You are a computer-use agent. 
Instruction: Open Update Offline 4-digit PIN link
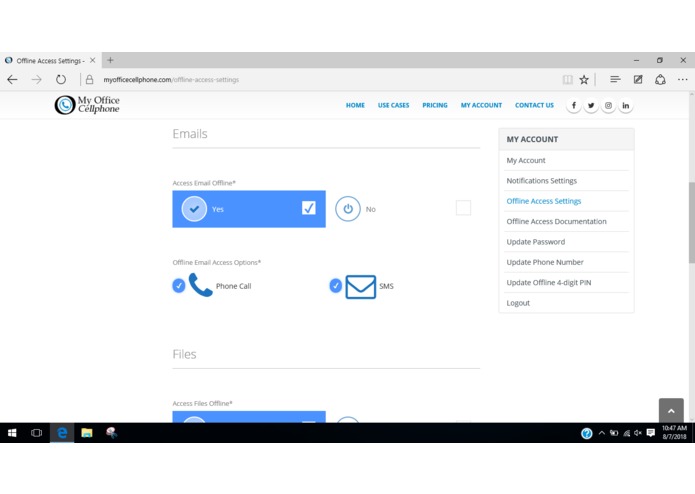549,283
